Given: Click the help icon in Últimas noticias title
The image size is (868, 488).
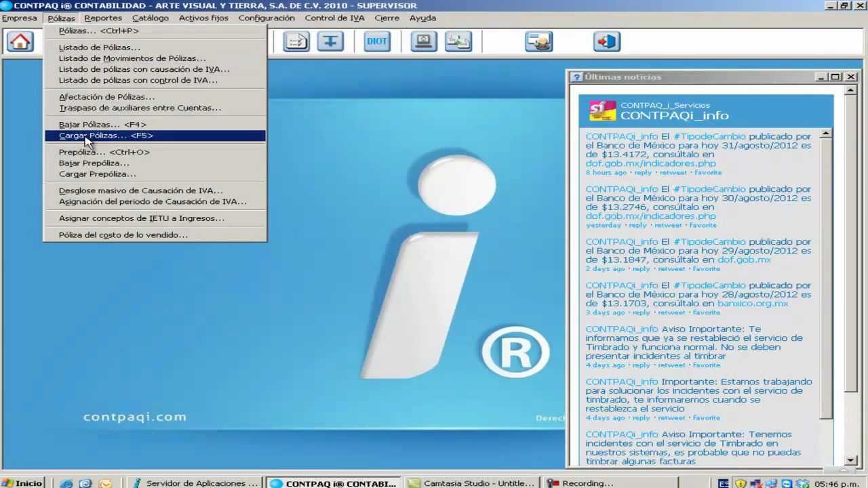Looking at the screenshot, I should (x=576, y=77).
